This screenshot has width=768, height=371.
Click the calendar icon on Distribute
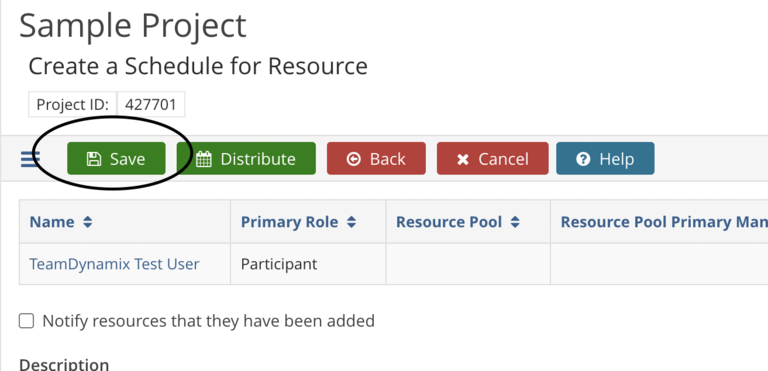point(203,159)
